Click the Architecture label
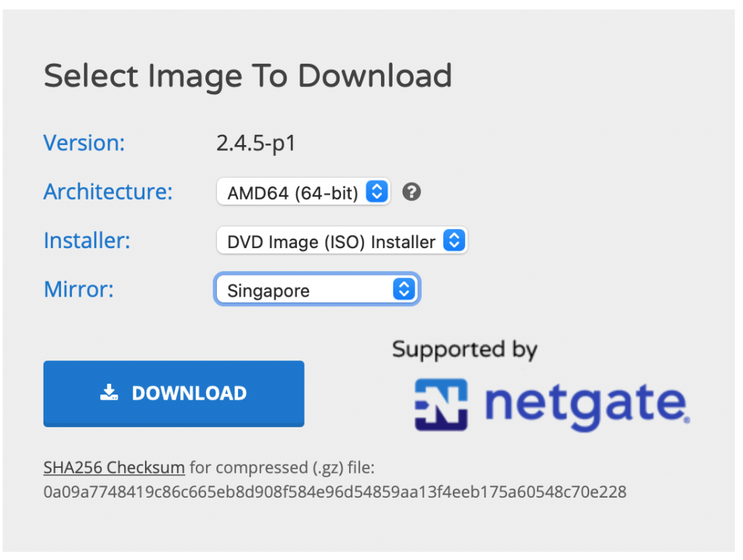 click(108, 192)
